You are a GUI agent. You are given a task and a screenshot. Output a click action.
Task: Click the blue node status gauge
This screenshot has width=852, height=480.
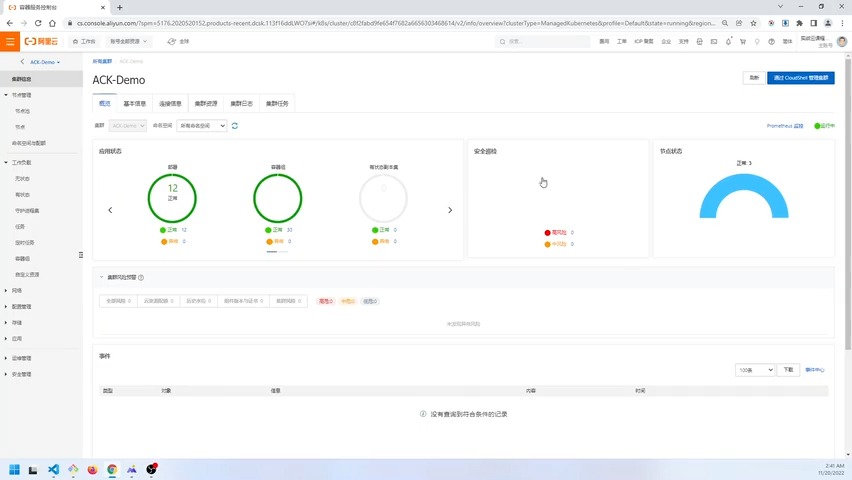744,196
